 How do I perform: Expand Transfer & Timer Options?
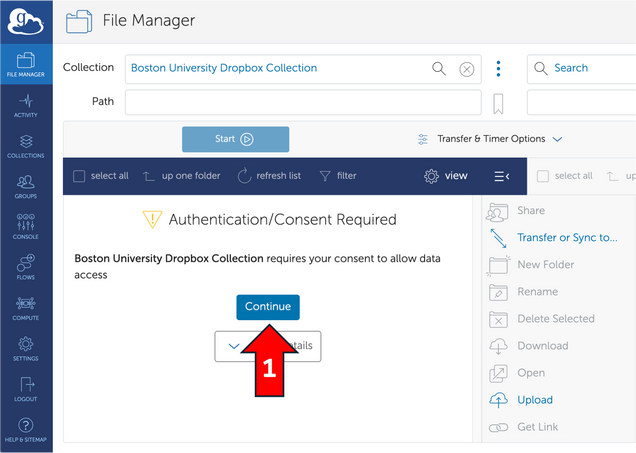(x=490, y=139)
